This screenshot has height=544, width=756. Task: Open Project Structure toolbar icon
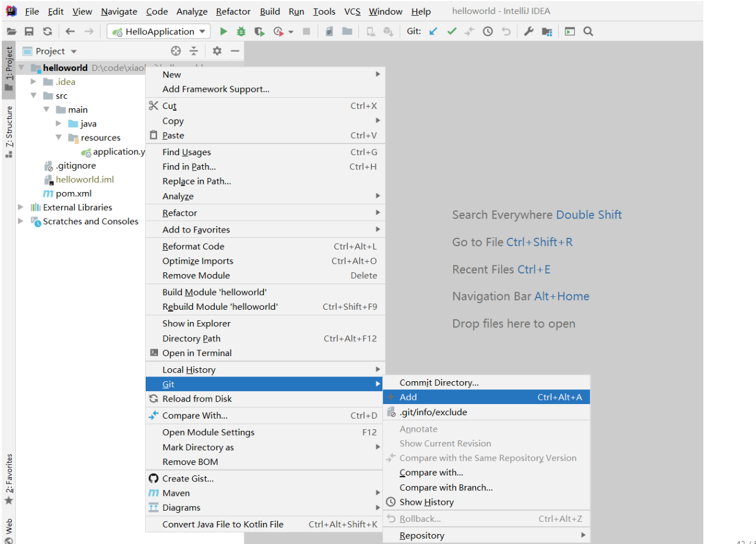(x=547, y=32)
